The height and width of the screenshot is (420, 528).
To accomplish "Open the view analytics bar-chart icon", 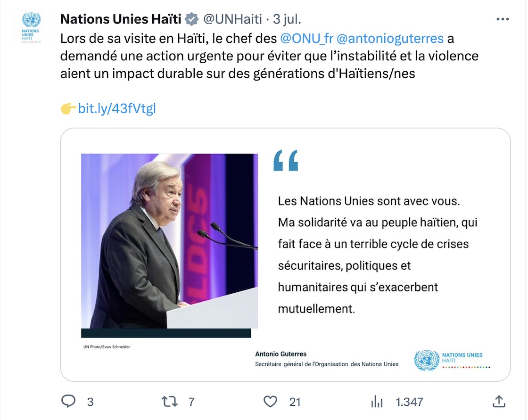I will pos(377,402).
